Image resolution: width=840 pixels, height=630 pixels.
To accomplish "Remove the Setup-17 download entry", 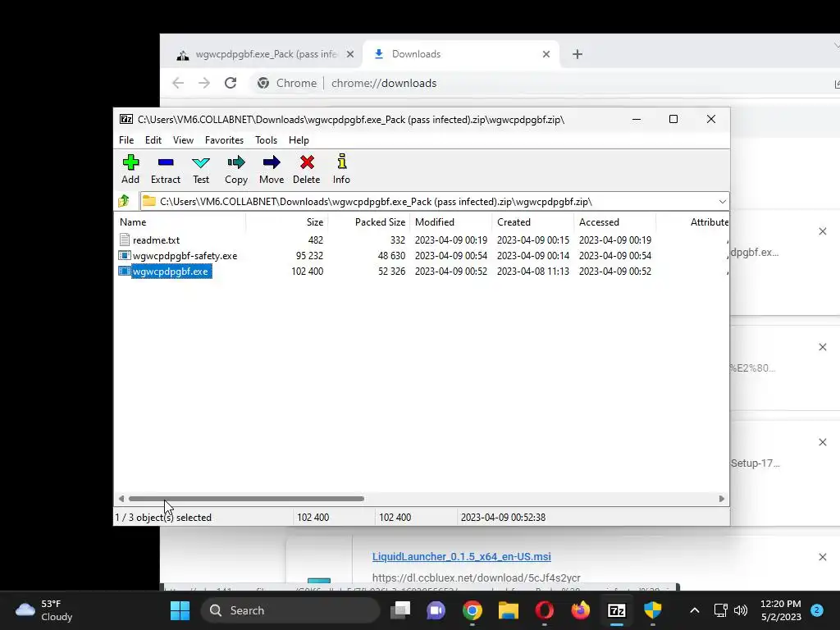I will 822,442.
